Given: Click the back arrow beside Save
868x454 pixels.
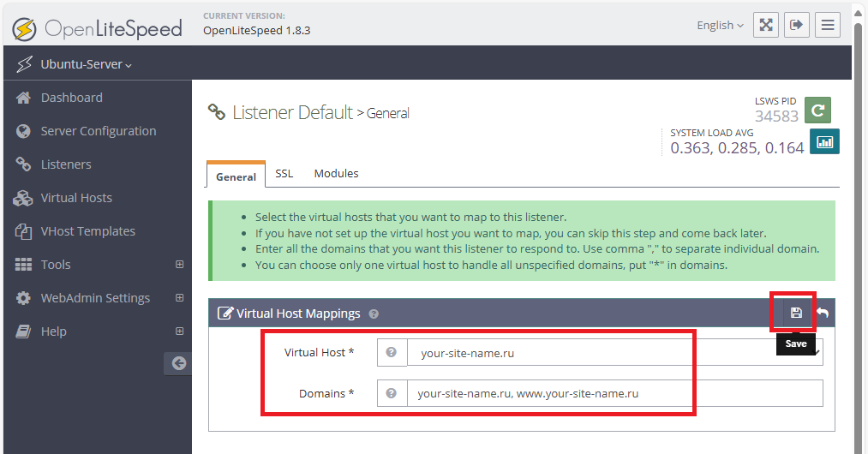Looking at the screenshot, I should (823, 313).
